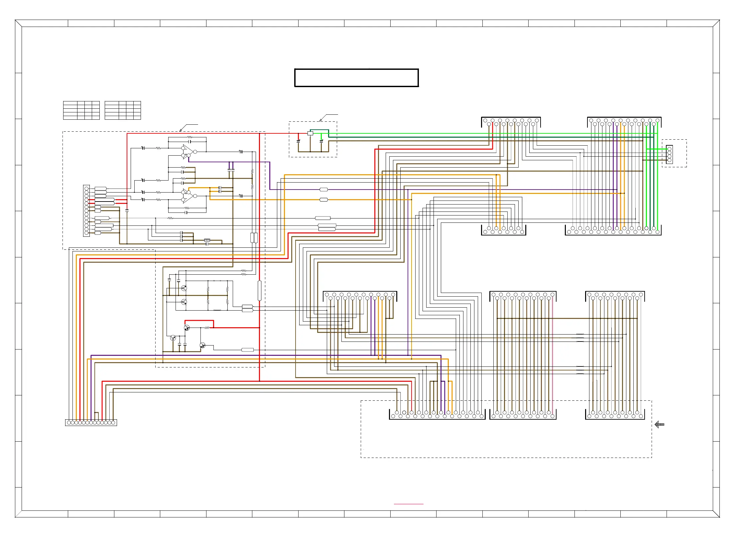Select the transistor joined to the red loop
754x560 pixels.
coord(187,328)
